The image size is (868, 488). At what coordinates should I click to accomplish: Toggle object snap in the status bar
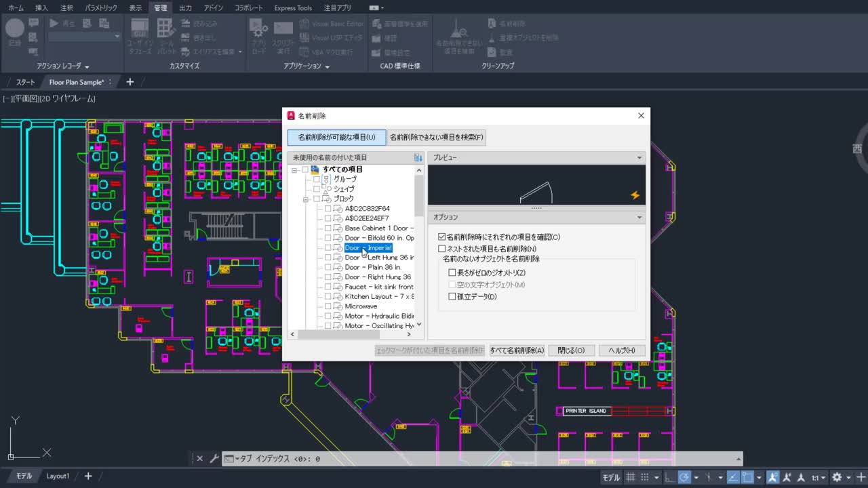[747, 477]
